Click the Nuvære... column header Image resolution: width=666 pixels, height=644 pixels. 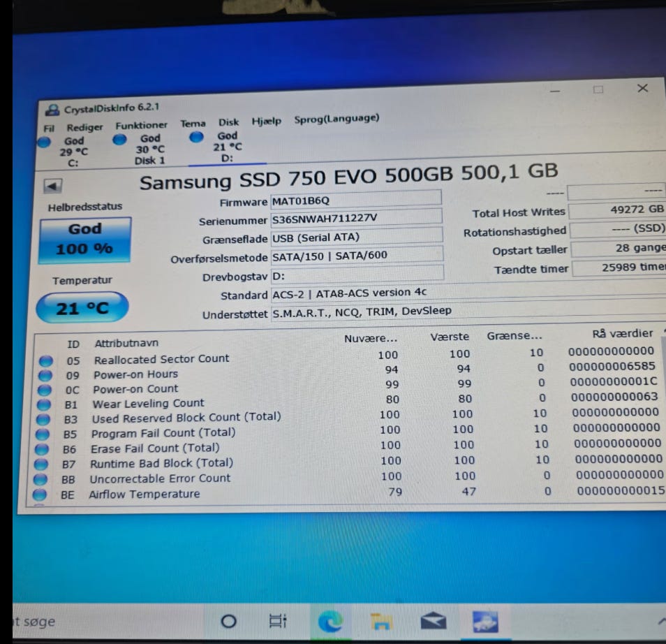pos(371,339)
